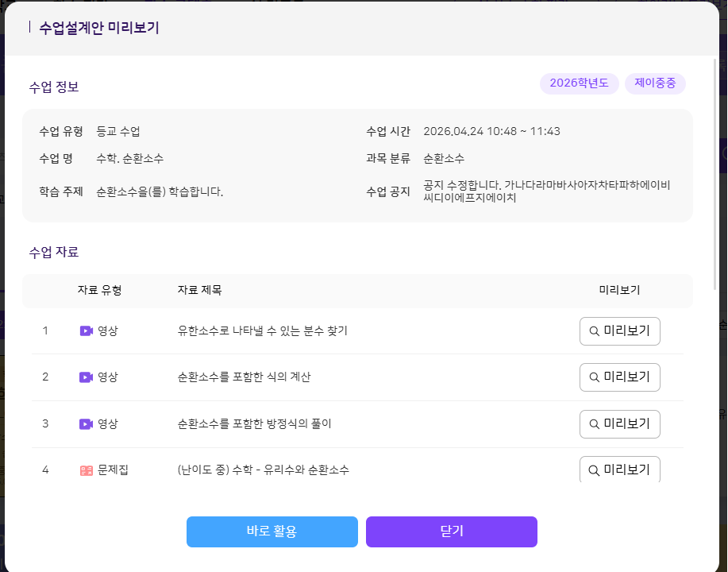Click the 수업설계안 미리보기 dialog title

pyautogui.click(x=99, y=28)
